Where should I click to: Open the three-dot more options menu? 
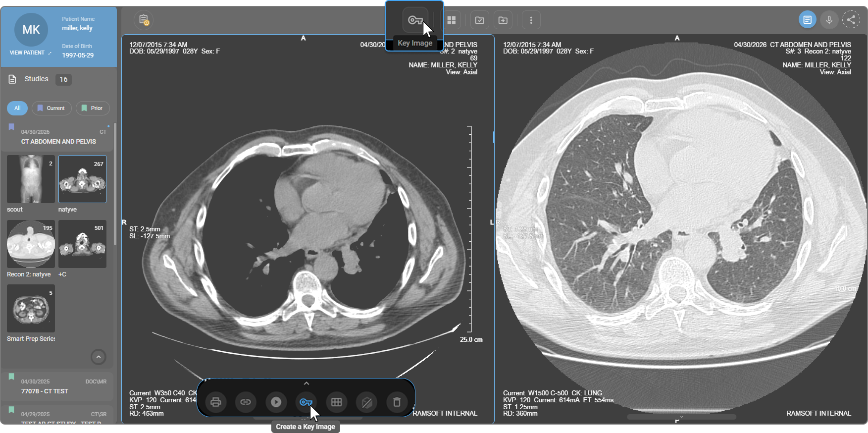531,20
